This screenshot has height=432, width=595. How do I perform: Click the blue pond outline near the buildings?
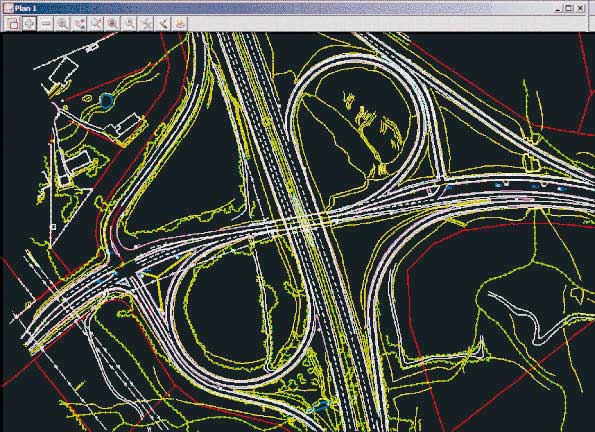pyautogui.click(x=106, y=100)
